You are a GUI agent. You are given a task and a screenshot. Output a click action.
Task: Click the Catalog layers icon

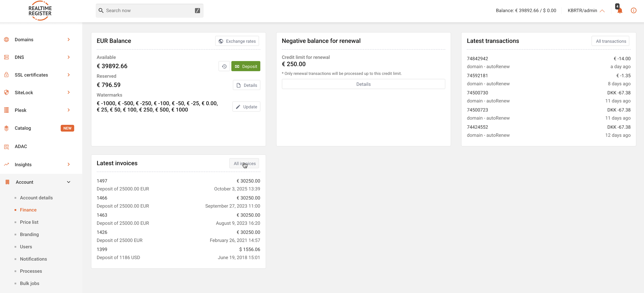pyautogui.click(x=7, y=128)
